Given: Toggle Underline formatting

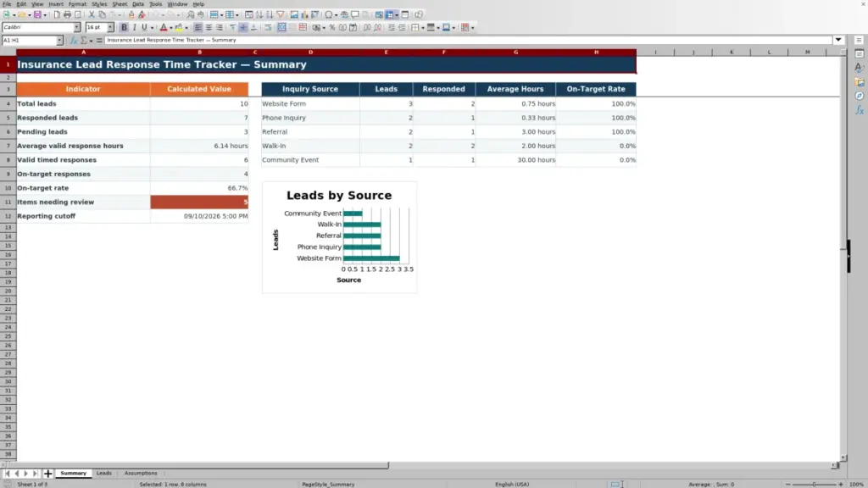Looking at the screenshot, I should click(144, 27).
